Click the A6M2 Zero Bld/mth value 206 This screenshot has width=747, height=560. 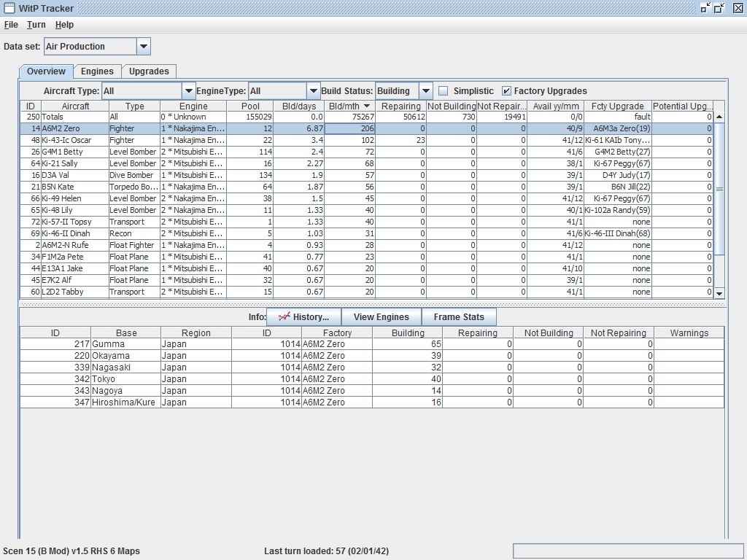pyautogui.click(x=349, y=128)
